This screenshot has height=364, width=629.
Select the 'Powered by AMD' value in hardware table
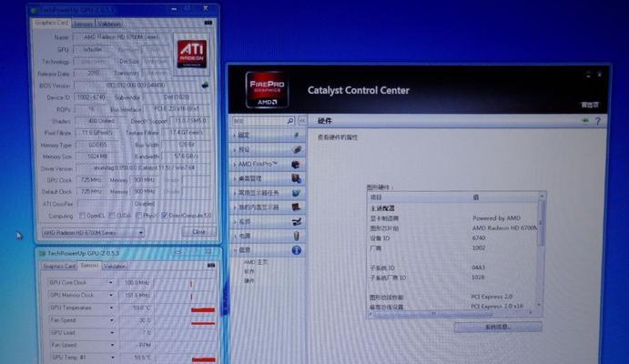pos(496,218)
